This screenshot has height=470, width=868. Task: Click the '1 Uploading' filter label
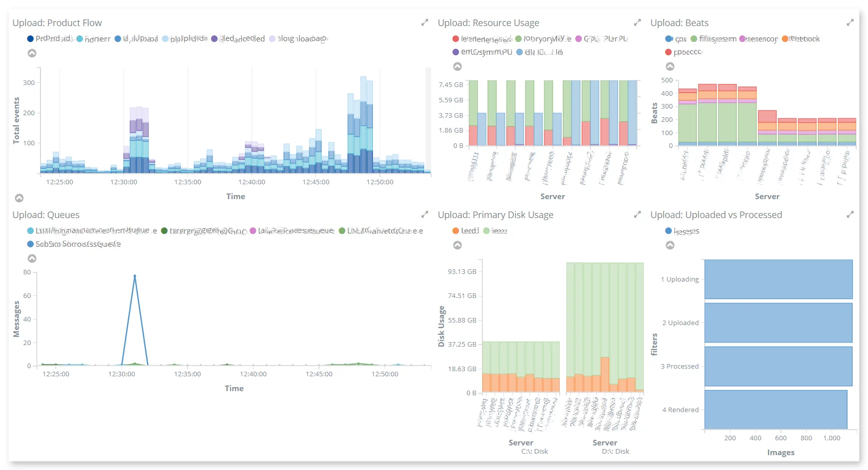[x=680, y=280]
